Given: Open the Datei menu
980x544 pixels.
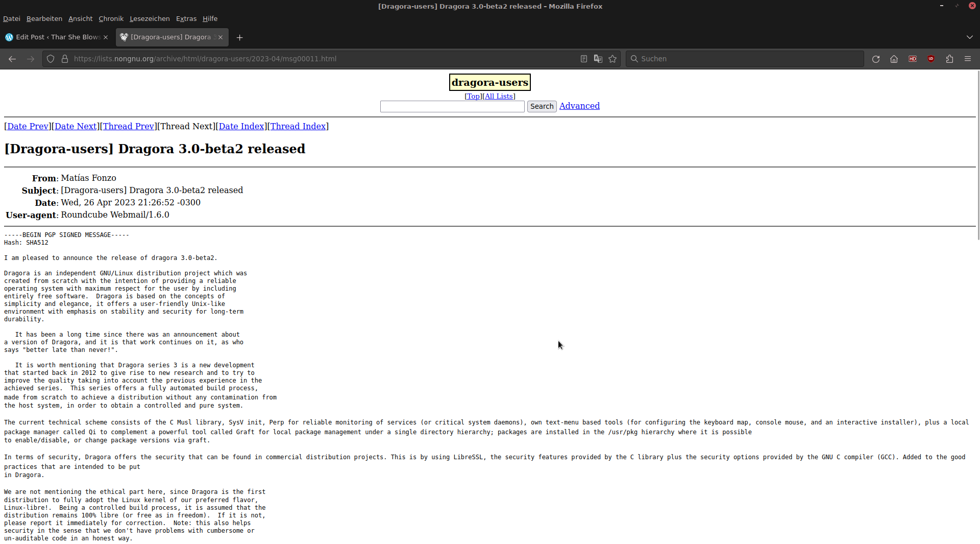Looking at the screenshot, I should [x=12, y=18].
